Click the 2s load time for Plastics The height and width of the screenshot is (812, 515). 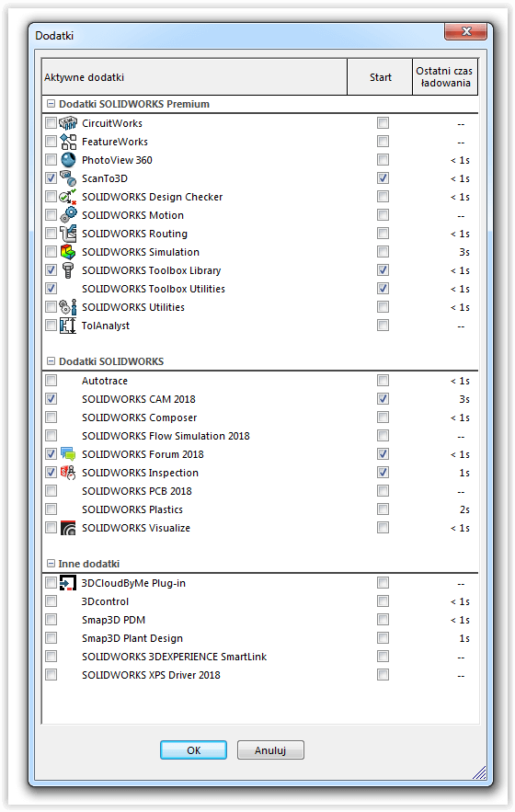pyautogui.click(x=464, y=509)
